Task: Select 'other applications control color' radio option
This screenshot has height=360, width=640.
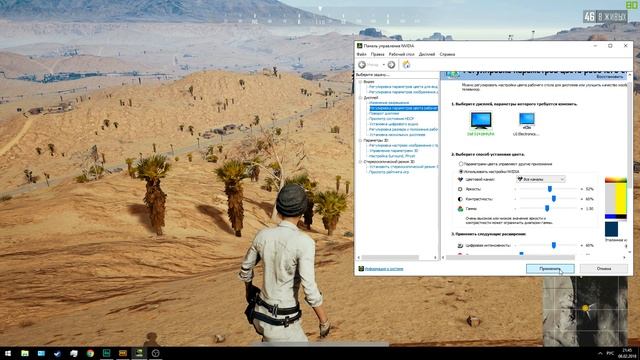Action: coord(461,164)
